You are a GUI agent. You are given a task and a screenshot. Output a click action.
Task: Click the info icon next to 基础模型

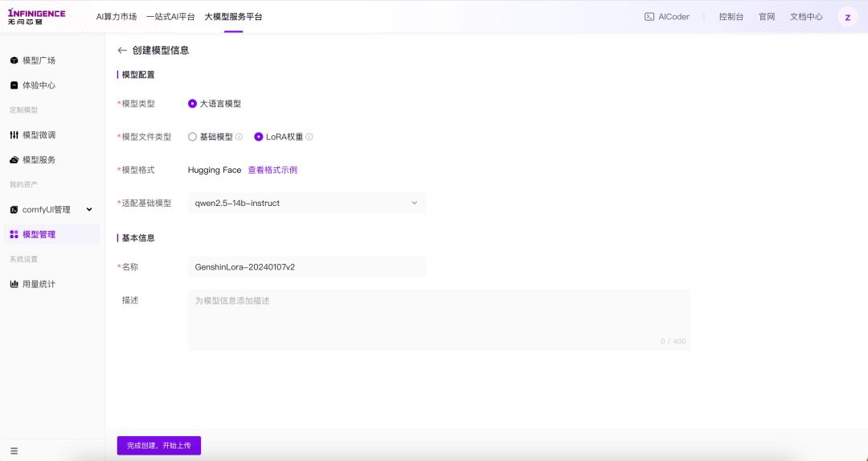(240, 137)
